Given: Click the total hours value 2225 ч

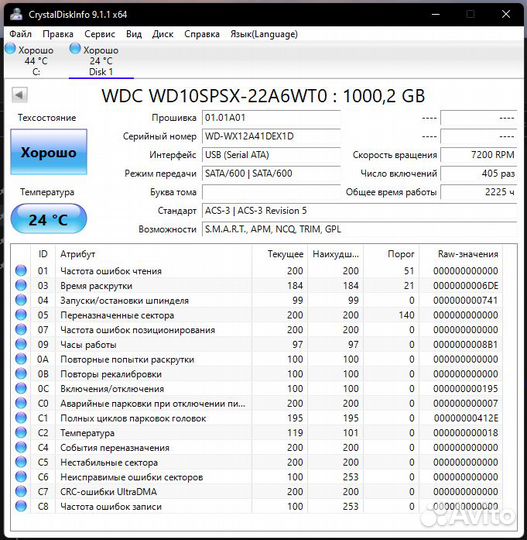Looking at the screenshot, I should click(479, 192).
